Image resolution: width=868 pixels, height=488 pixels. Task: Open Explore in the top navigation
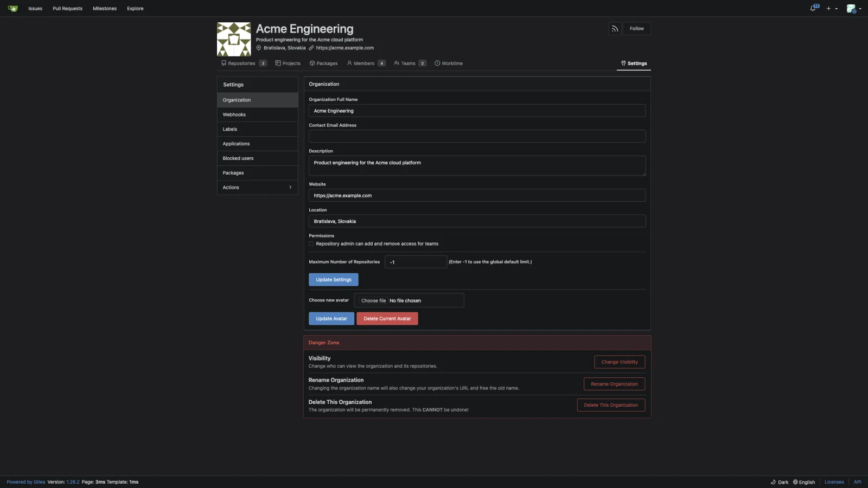[135, 9]
